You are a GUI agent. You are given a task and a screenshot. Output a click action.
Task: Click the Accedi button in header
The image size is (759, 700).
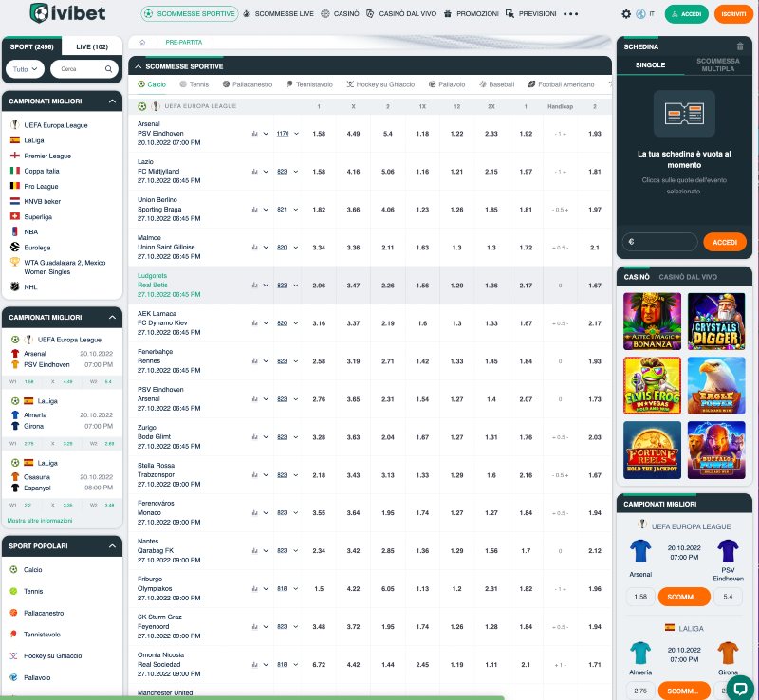coord(686,14)
